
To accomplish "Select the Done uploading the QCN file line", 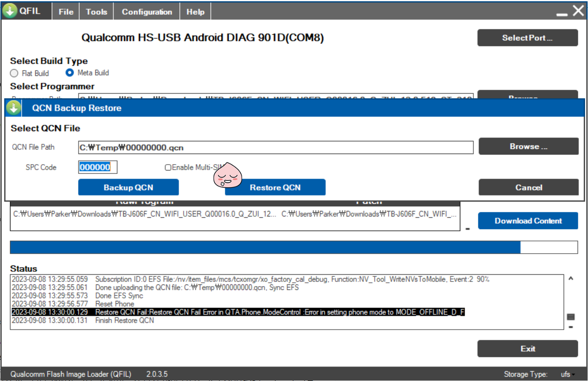I will 155,287.
